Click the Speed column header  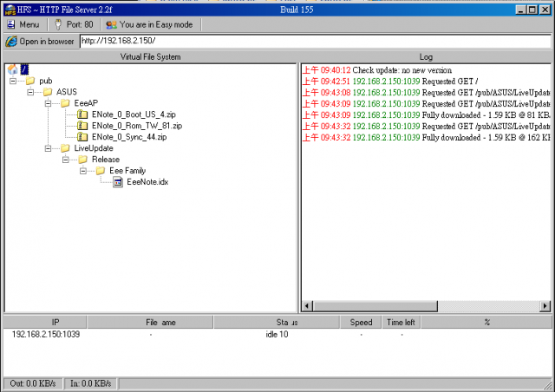point(361,323)
